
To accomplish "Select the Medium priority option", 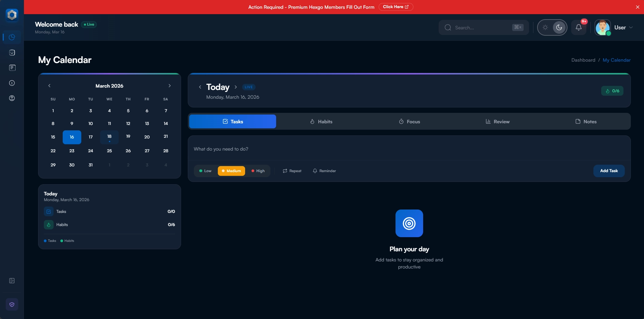I will (x=232, y=171).
